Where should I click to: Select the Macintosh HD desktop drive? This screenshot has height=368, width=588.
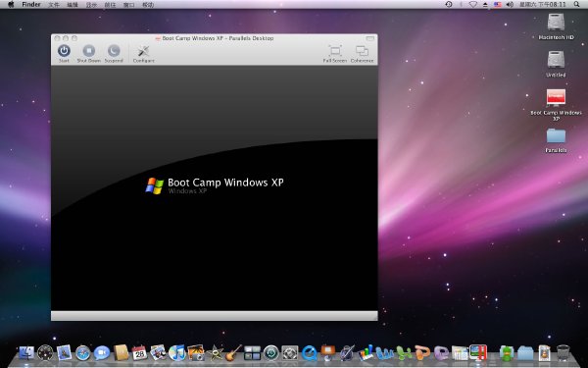[x=556, y=26]
